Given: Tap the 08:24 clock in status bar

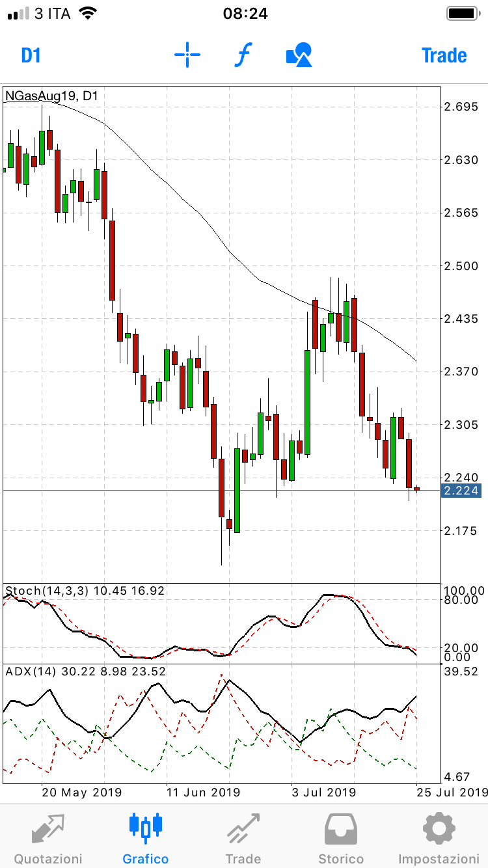Looking at the screenshot, I should (245, 13).
